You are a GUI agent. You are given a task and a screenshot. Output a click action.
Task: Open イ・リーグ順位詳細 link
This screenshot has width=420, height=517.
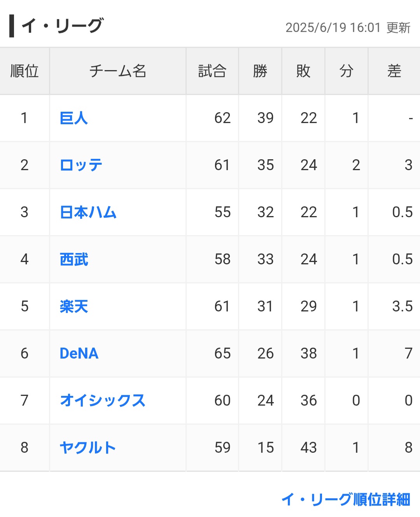pos(346,499)
